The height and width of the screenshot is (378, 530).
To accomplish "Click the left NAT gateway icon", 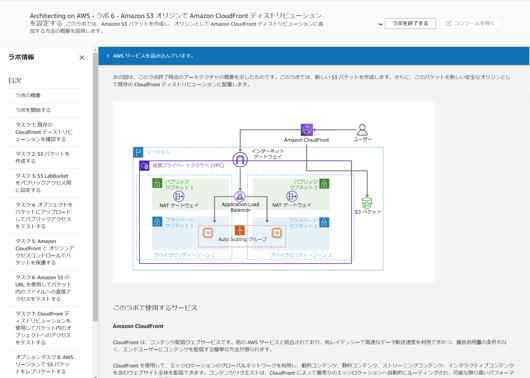I will click(x=178, y=196).
